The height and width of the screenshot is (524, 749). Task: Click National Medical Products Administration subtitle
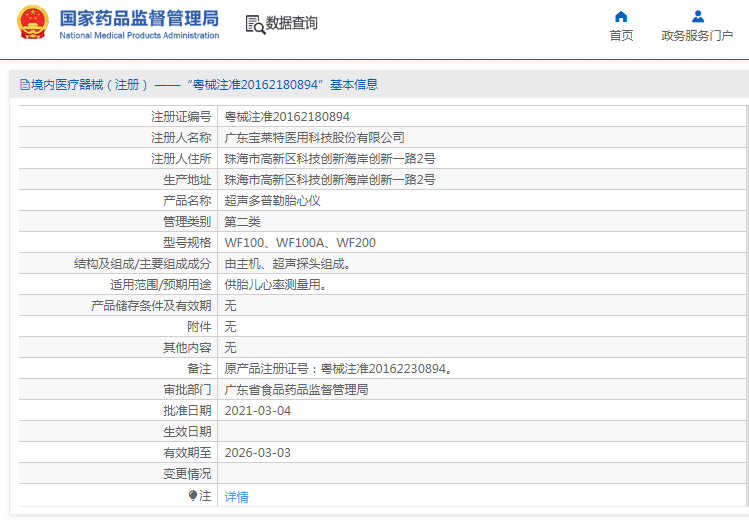pyautogui.click(x=139, y=35)
